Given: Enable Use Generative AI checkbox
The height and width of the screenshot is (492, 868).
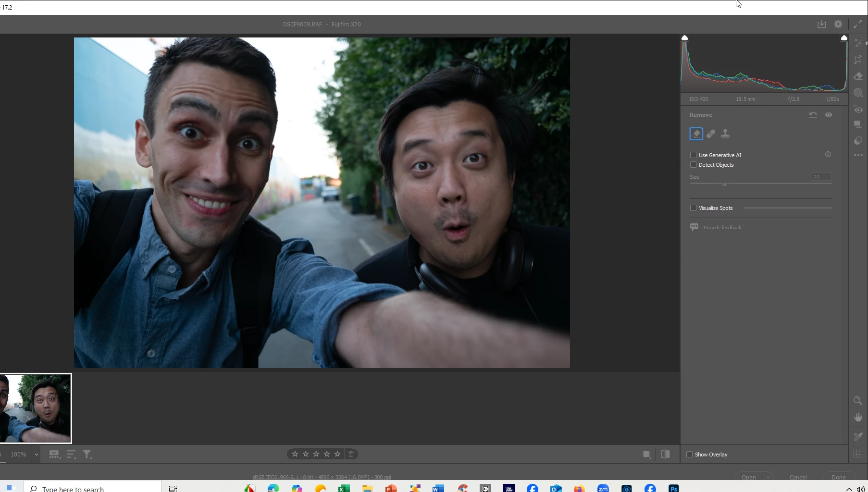Looking at the screenshot, I should (x=693, y=155).
